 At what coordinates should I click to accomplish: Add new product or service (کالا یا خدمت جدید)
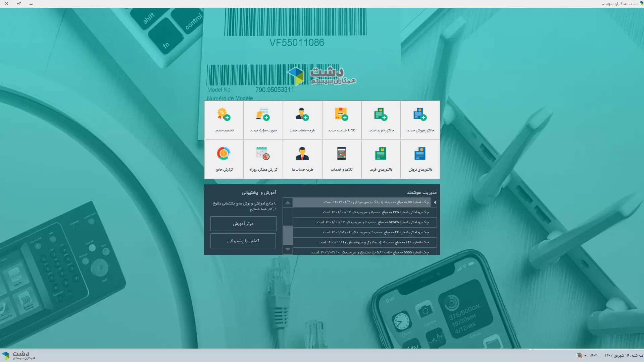[342, 120]
